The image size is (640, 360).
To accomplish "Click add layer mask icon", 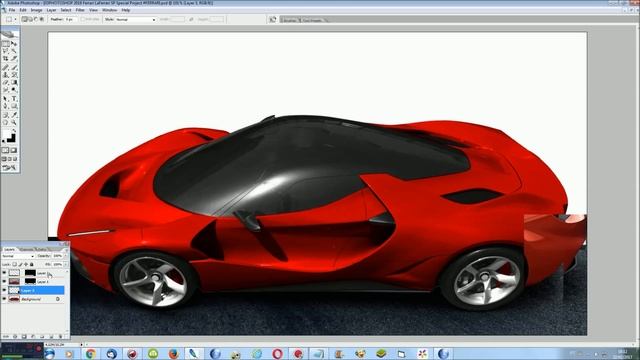I will (24, 337).
